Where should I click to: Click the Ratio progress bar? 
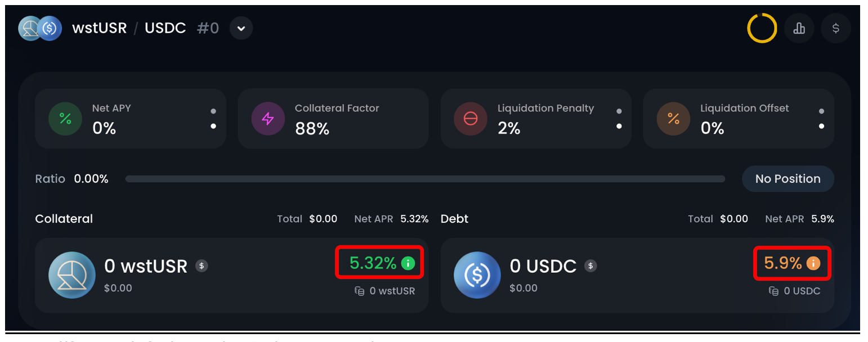click(425, 179)
